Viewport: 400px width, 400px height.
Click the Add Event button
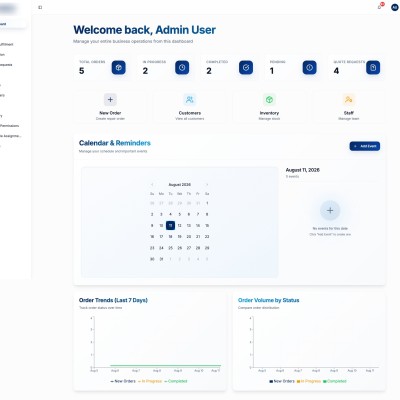pyautogui.click(x=365, y=146)
